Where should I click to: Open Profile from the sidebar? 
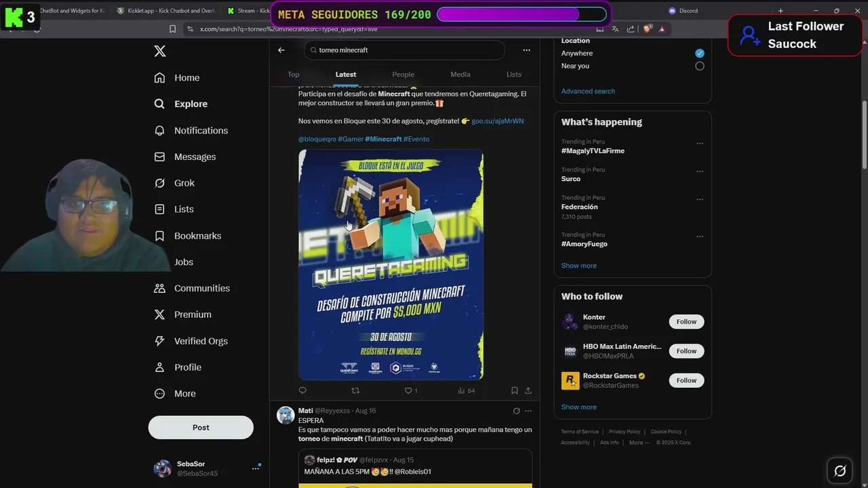click(178, 367)
